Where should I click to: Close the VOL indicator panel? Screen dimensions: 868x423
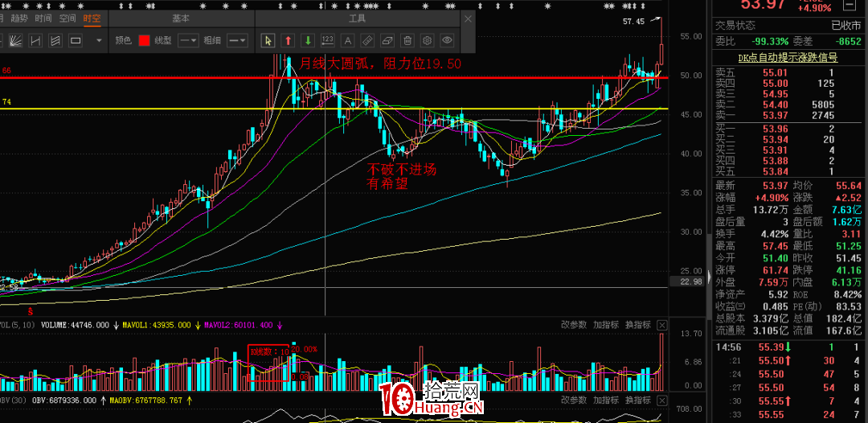pyautogui.click(x=661, y=325)
